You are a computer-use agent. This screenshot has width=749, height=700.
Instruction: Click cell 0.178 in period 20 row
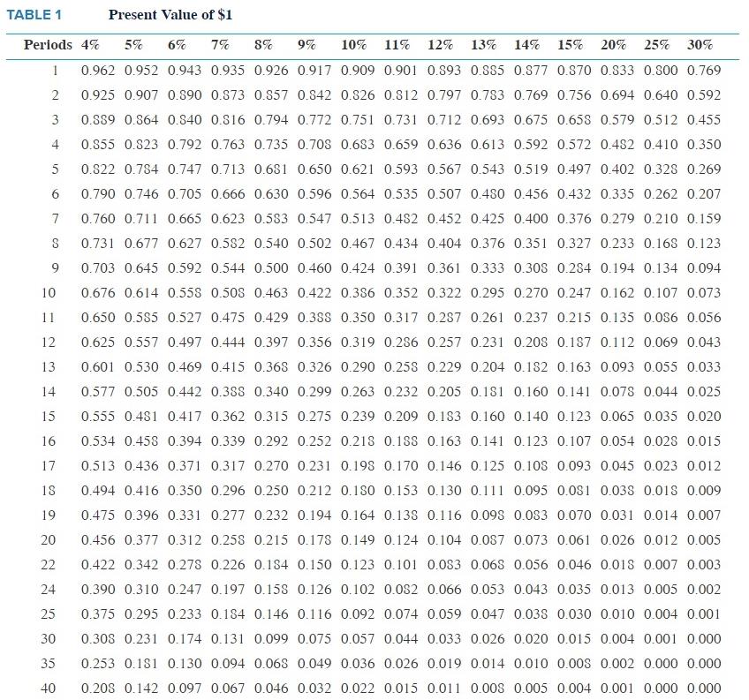pyautogui.click(x=314, y=540)
